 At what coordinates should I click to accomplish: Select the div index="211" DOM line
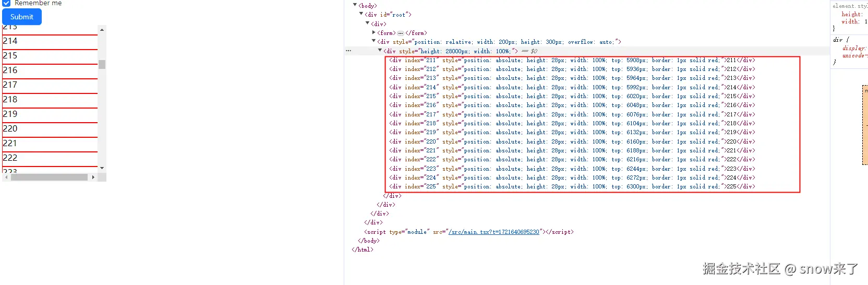pyautogui.click(x=572, y=60)
